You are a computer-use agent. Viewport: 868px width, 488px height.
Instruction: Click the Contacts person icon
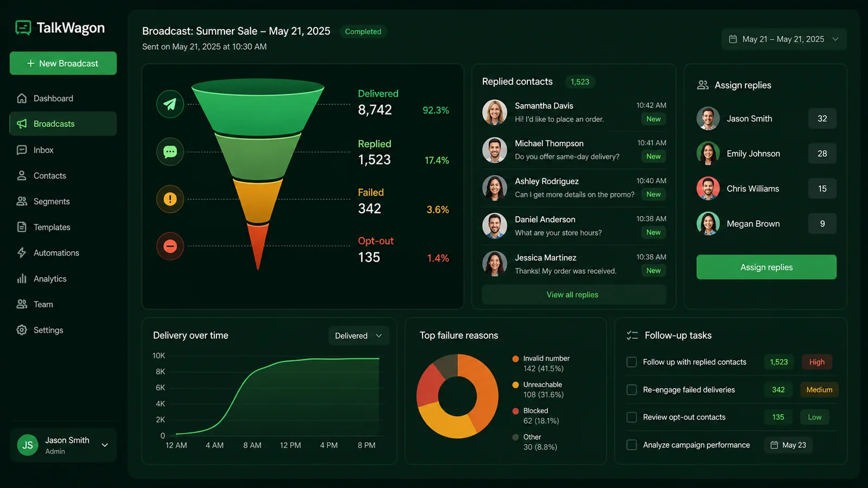point(22,176)
